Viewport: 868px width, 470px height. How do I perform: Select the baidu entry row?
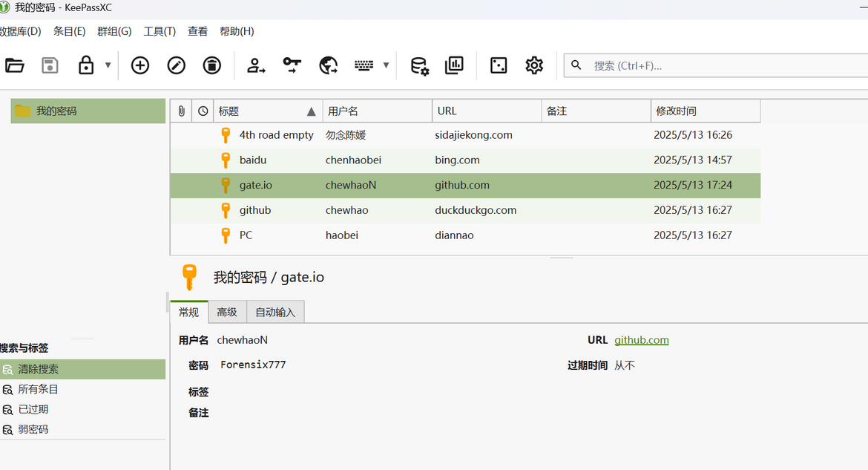(x=465, y=160)
